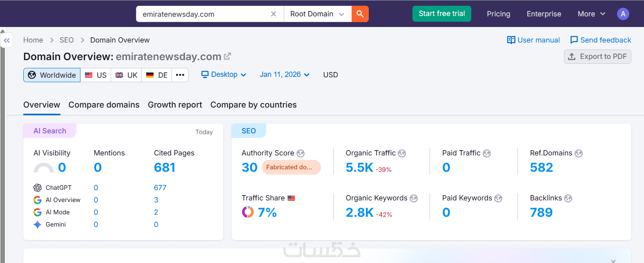The image size is (644, 263).
Task: Collapse the left sidebar panel
Action: [7, 40]
